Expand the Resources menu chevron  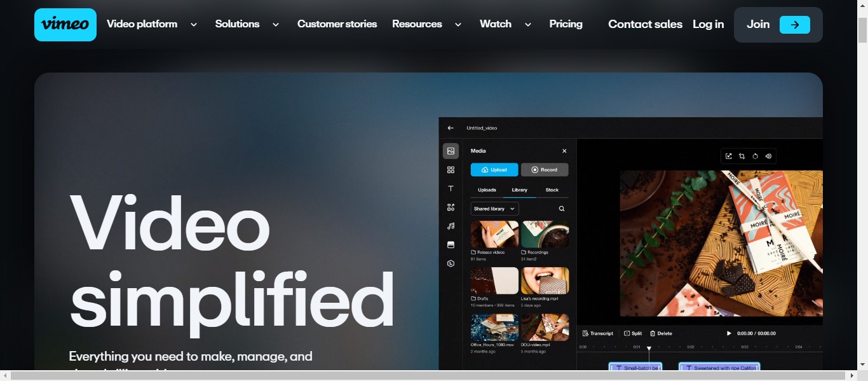(x=458, y=25)
